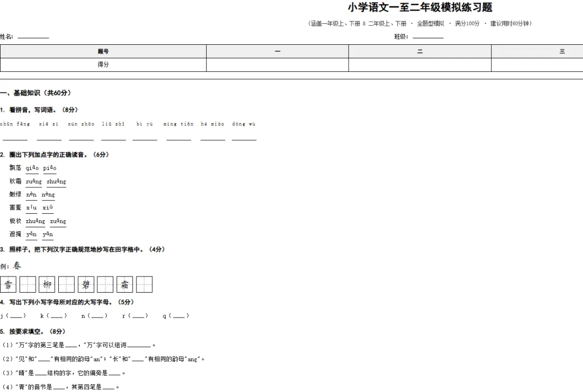
Task: Click question heading 圈出下列加点字的正确读音
Action: [55, 155]
